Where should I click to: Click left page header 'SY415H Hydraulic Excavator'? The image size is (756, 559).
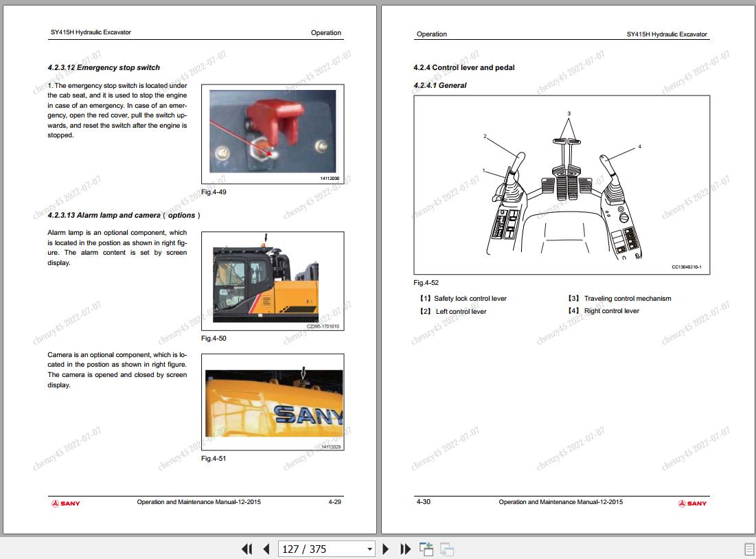91,32
